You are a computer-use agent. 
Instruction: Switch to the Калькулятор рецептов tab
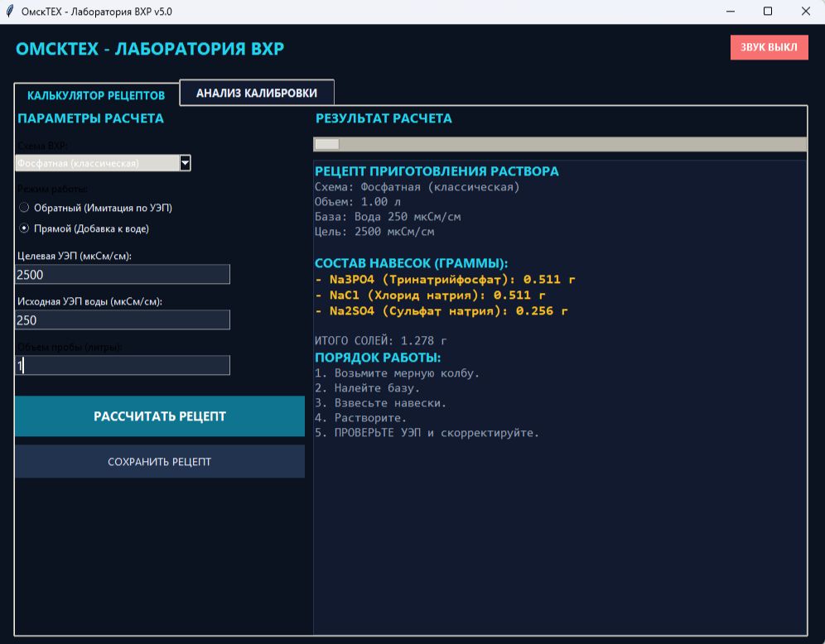(96, 95)
